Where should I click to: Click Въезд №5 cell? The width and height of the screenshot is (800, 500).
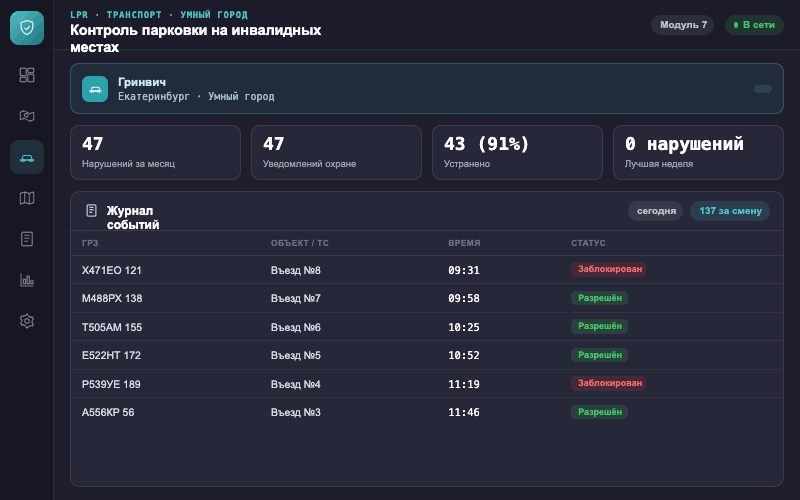295,355
